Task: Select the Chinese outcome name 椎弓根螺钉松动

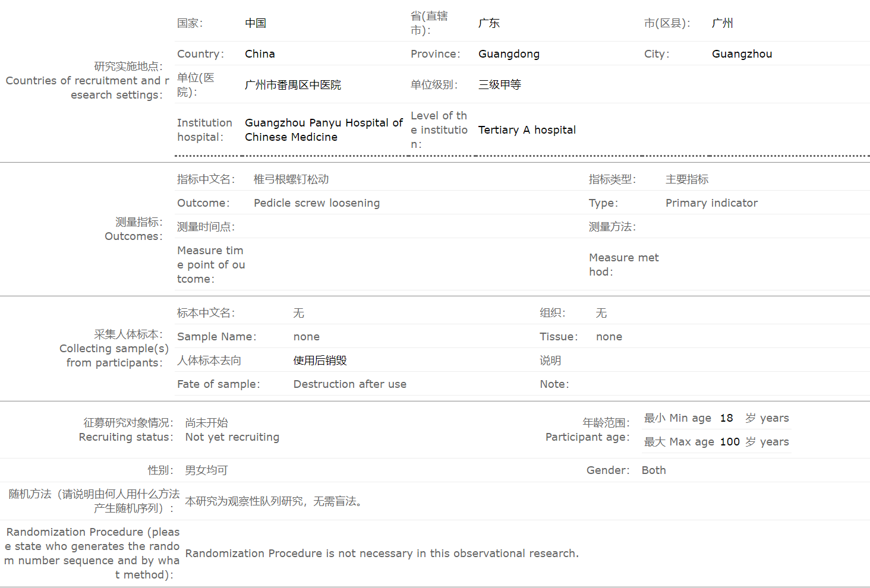Action: tap(291, 179)
